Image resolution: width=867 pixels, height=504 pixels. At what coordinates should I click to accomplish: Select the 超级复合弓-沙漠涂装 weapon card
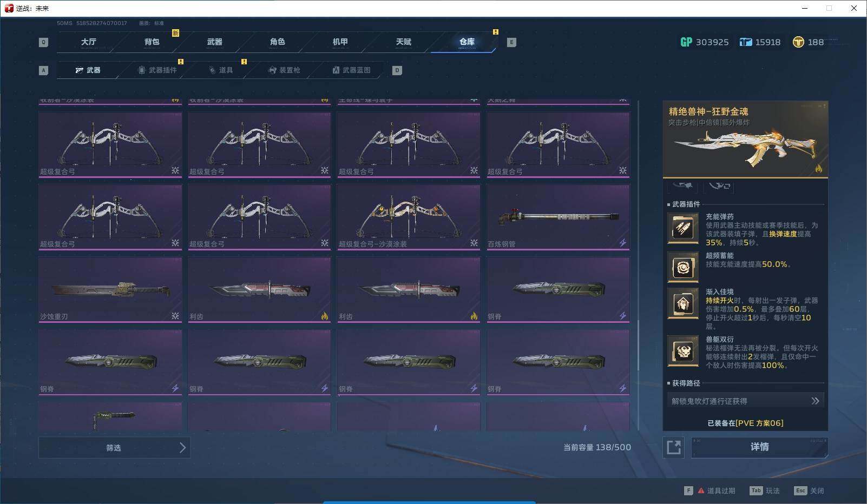[409, 217]
